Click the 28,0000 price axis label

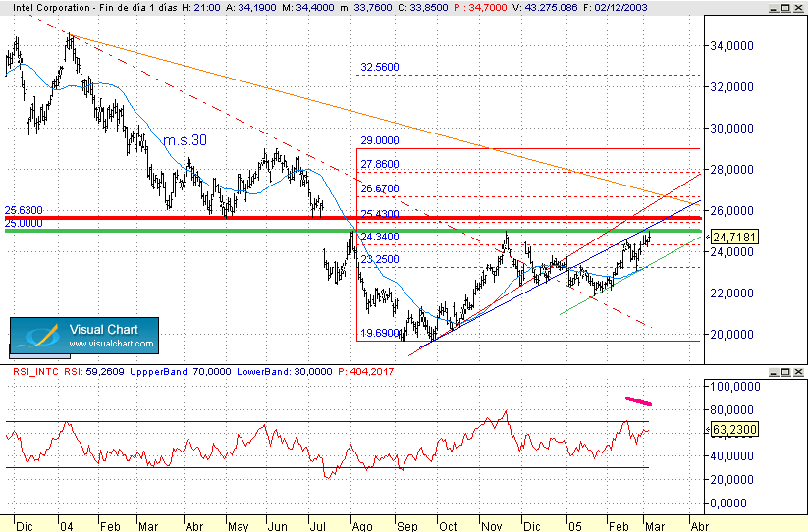point(731,170)
